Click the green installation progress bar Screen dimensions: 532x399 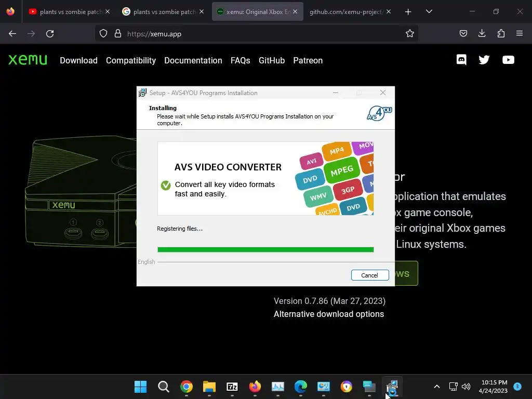(265, 250)
